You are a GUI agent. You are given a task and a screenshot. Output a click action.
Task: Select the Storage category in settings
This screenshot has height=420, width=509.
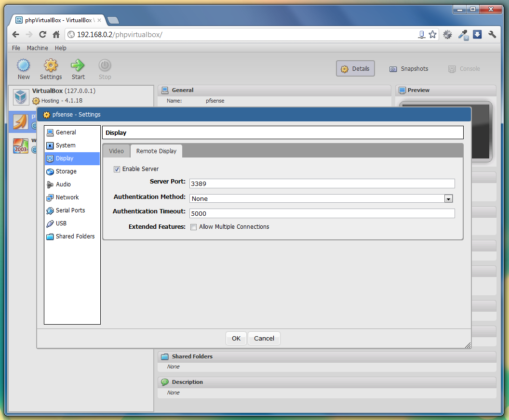coord(72,171)
